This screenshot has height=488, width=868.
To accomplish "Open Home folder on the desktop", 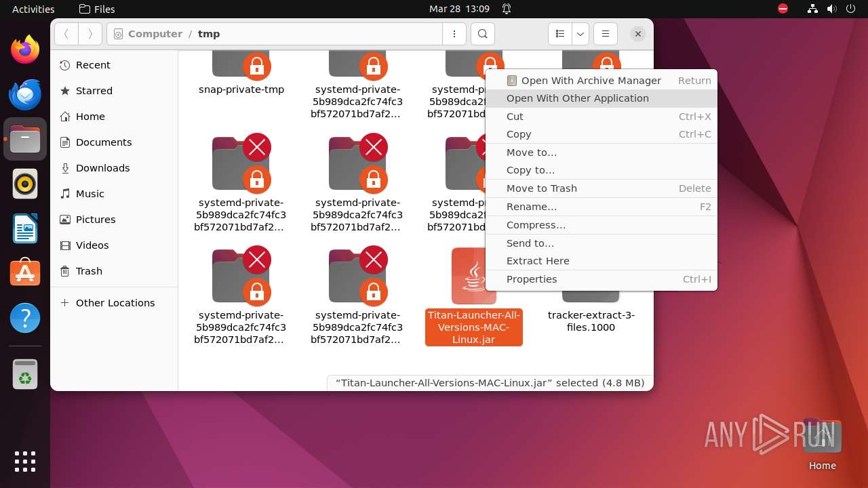I will pyautogui.click(x=822, y=445).
